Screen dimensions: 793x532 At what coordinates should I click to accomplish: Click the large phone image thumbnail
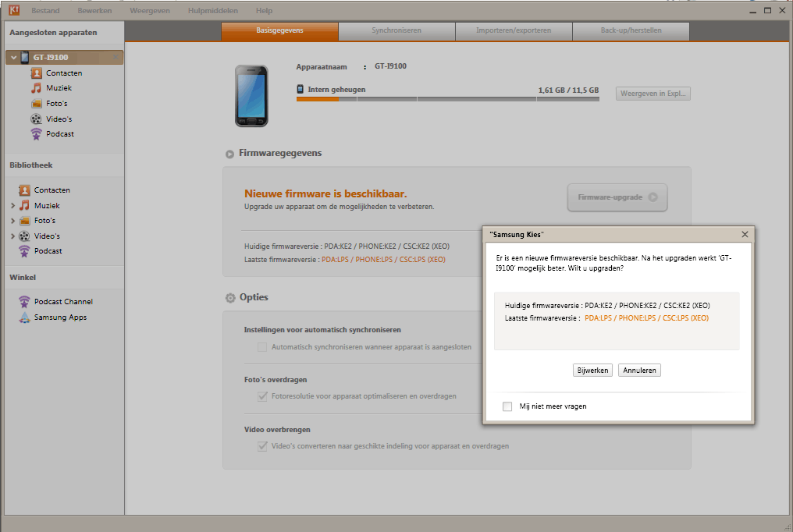[x=251, y=96]
